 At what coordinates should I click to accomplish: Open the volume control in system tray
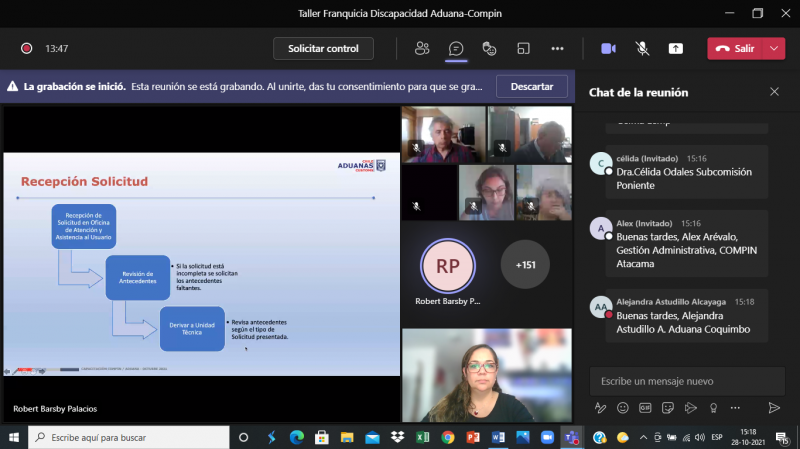tap(700, 437)
